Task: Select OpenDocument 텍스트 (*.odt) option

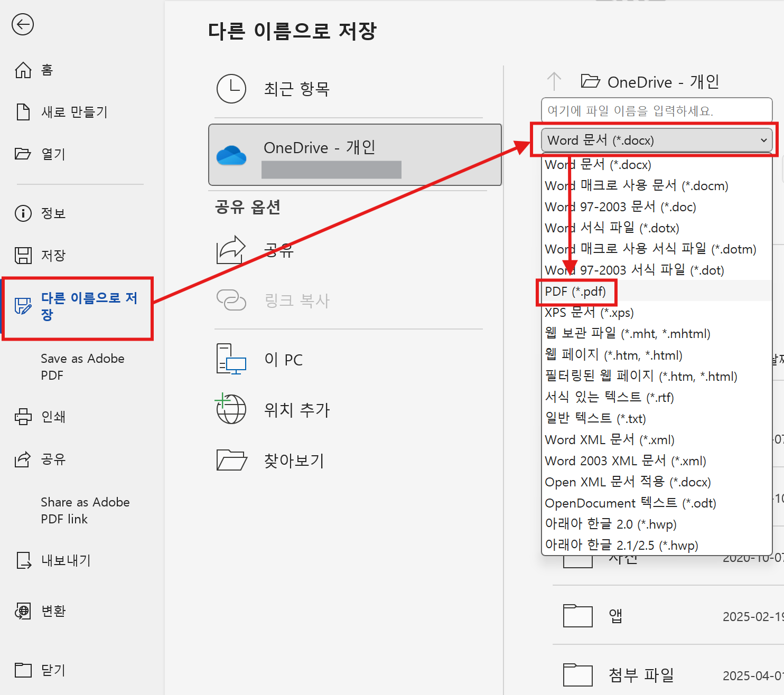Action: [x=657, y=503]
